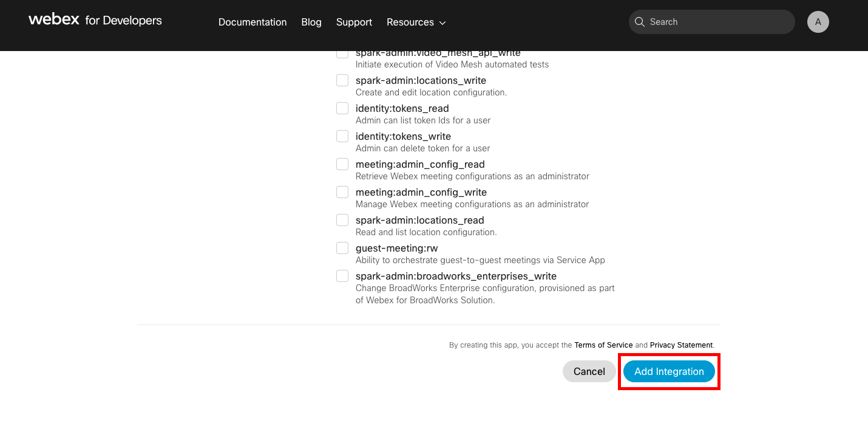Viewport: 868px width, 426px height.
Task: Click the Add Integration button
Action: pos(669,371)
